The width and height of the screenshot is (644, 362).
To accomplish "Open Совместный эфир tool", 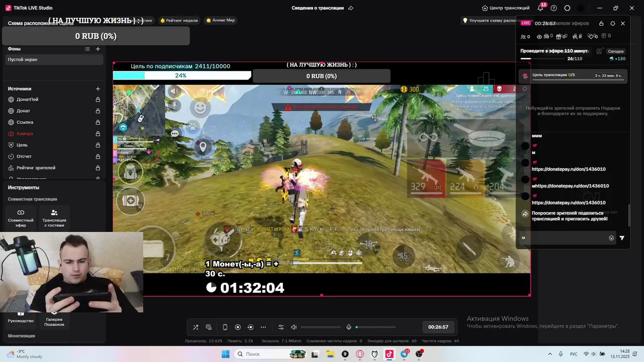I will (x=21, y=218).
